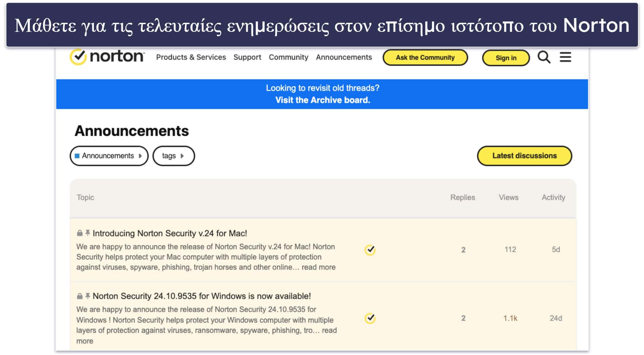The height and width of the screenshot is (355, 644).
Task: Click lock icon on Norton Security v.24 Mac topic
Action: point(80,233)
